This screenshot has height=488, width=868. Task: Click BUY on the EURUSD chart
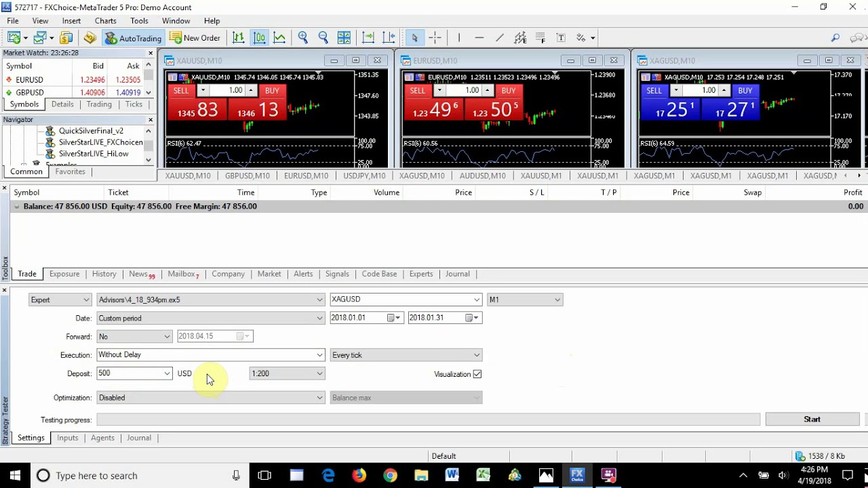[509, 91]
